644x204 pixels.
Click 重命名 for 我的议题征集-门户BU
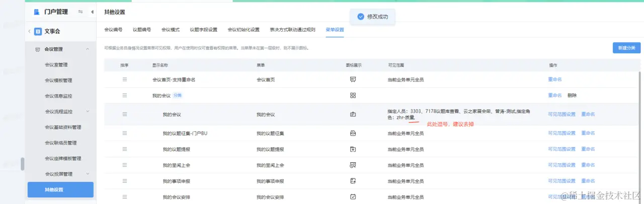point(588,133)
